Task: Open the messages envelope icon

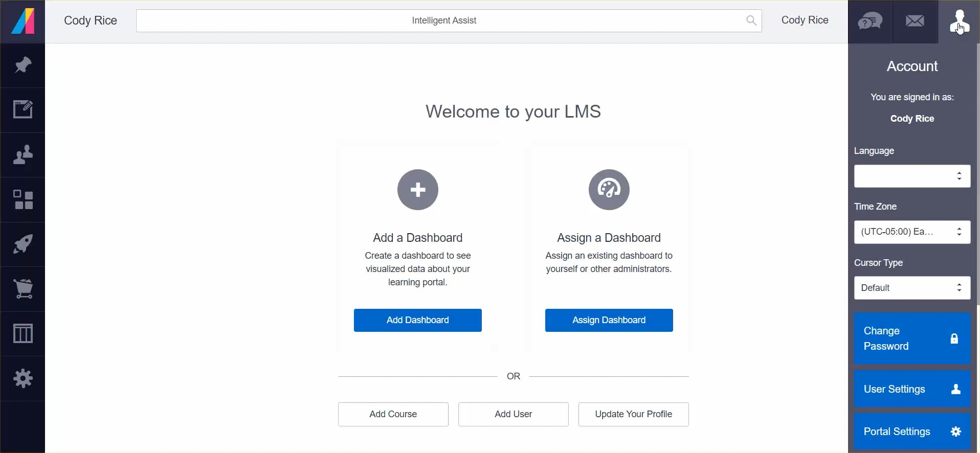Action: 915,21
